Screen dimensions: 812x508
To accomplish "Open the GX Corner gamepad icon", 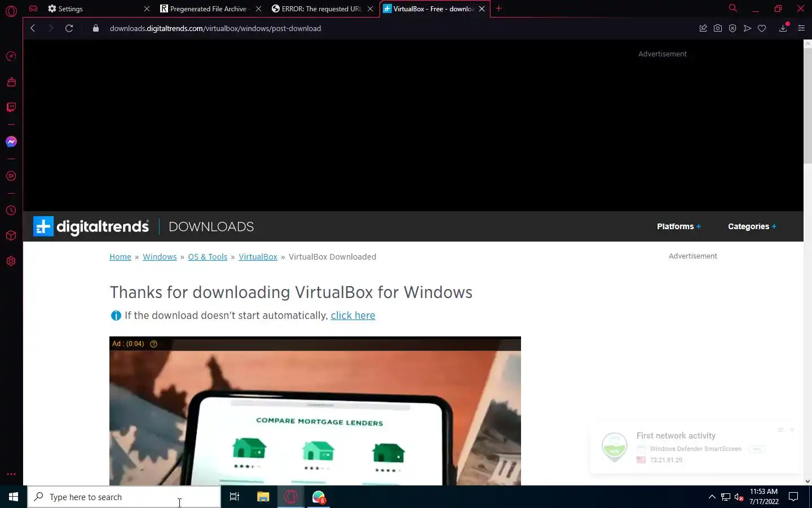I will tap(33, 8).
